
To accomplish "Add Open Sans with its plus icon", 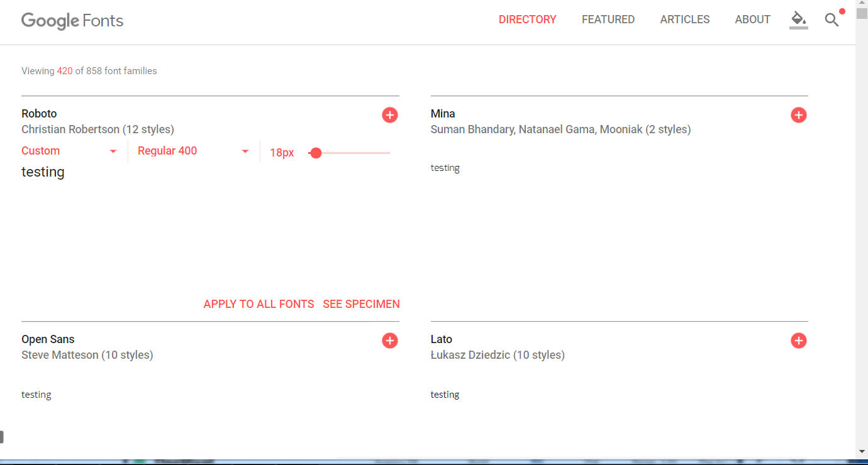I will click(x=390, y=341).
